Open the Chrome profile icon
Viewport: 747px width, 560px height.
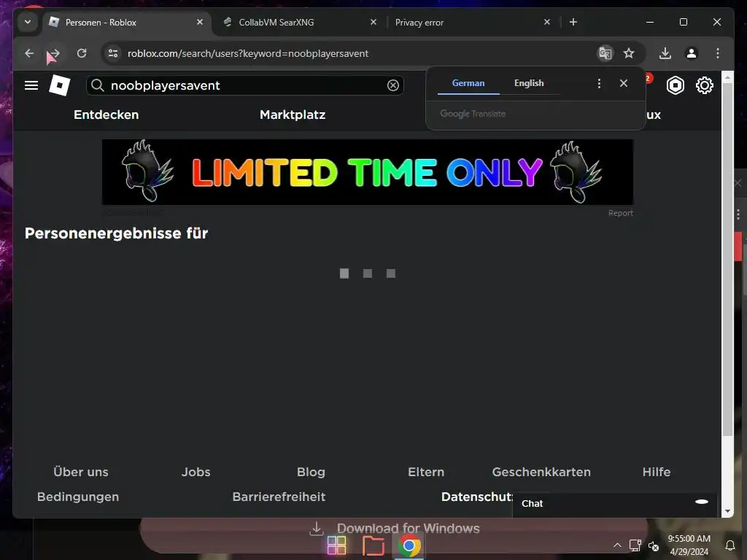pyautogui.click(x=692, y=53)
